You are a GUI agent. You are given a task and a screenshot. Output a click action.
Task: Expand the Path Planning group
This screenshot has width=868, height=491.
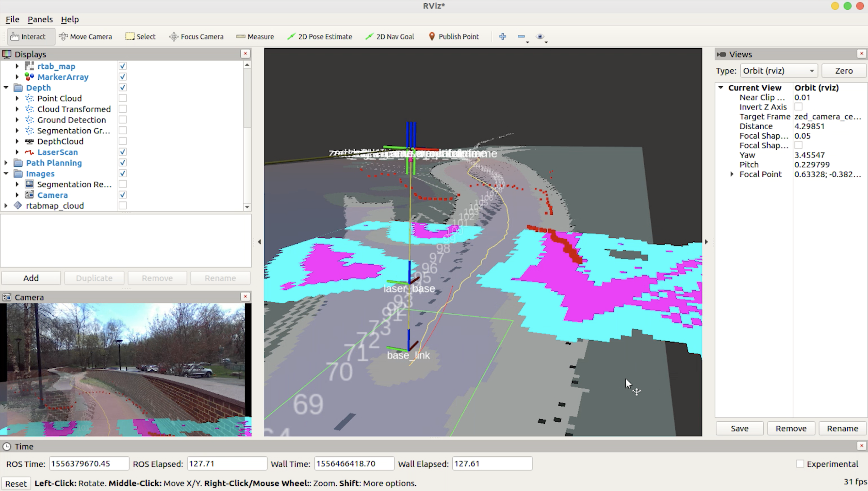pos(6,163)
